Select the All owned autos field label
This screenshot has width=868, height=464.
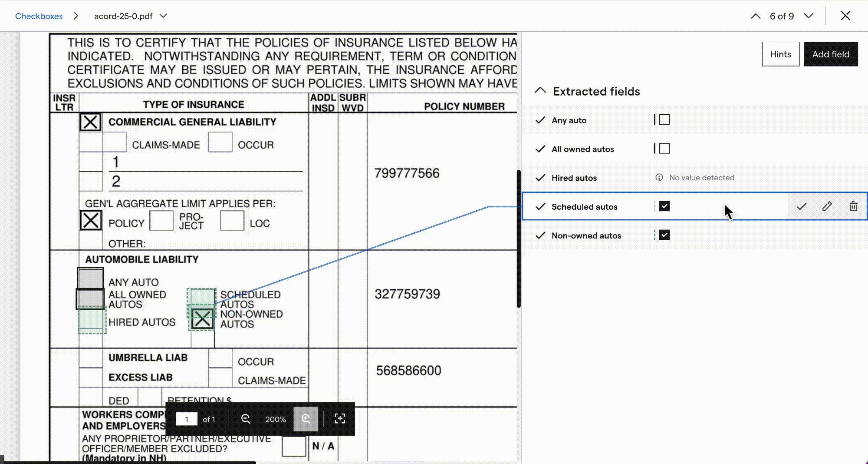coord(583,149)
